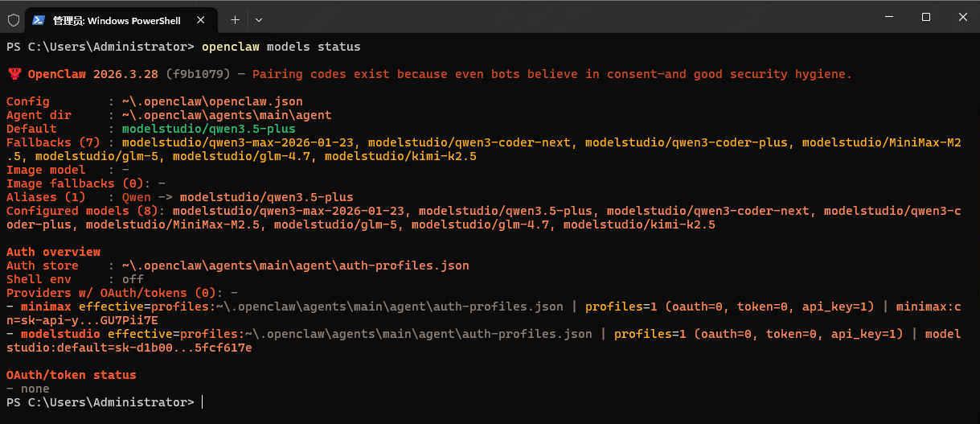Screen dimensions: 980x424
Task: Click the shield icon beside the tab
Action: pyautogui.click(x=13, y=19)
